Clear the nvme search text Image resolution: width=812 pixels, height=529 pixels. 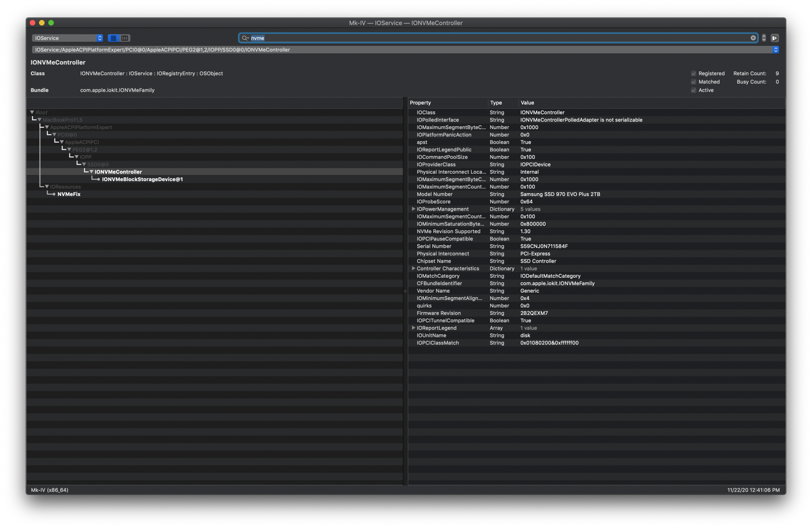753,38
